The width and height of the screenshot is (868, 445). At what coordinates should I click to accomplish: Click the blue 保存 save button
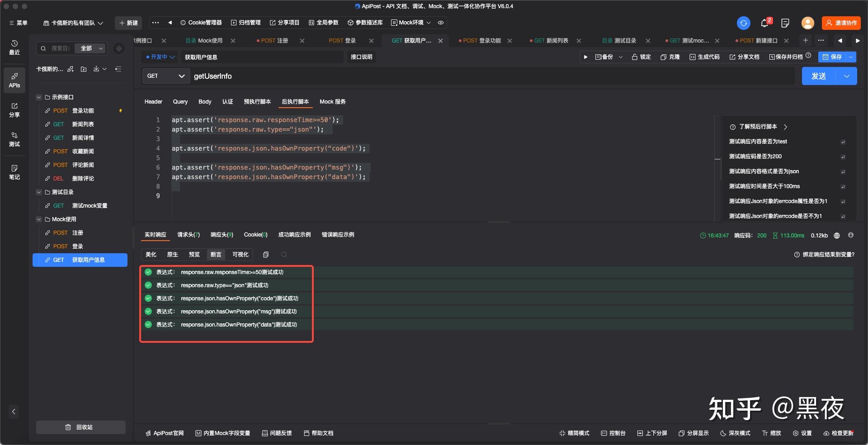[832, 57]
